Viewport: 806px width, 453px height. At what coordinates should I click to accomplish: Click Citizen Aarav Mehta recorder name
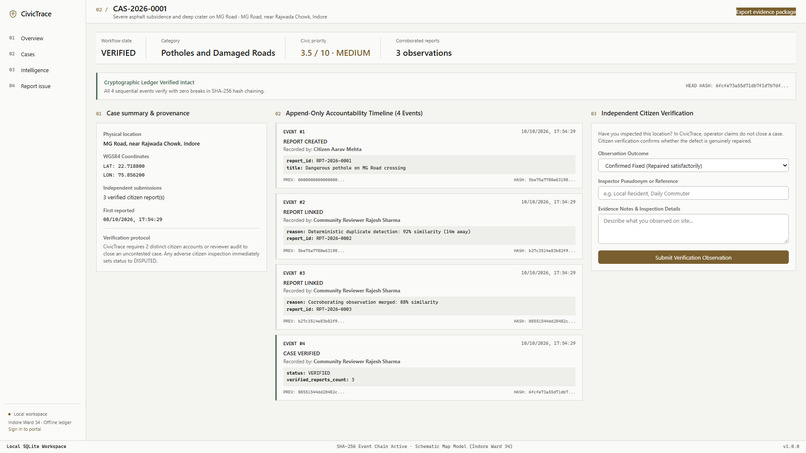(337, 149)
